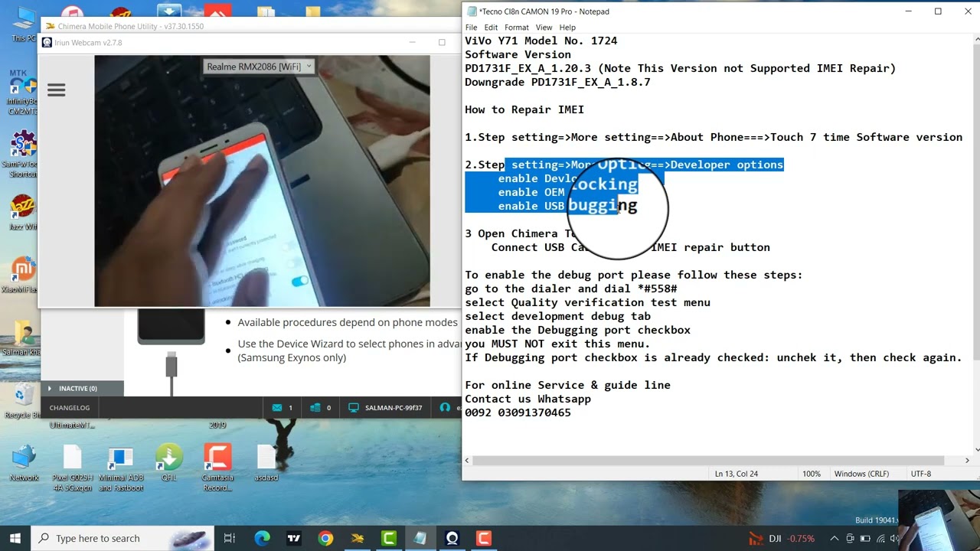Click Notepad's horizontal scroll left arrow
Viewport: 980px width, 551px height.
click(467, 460)
